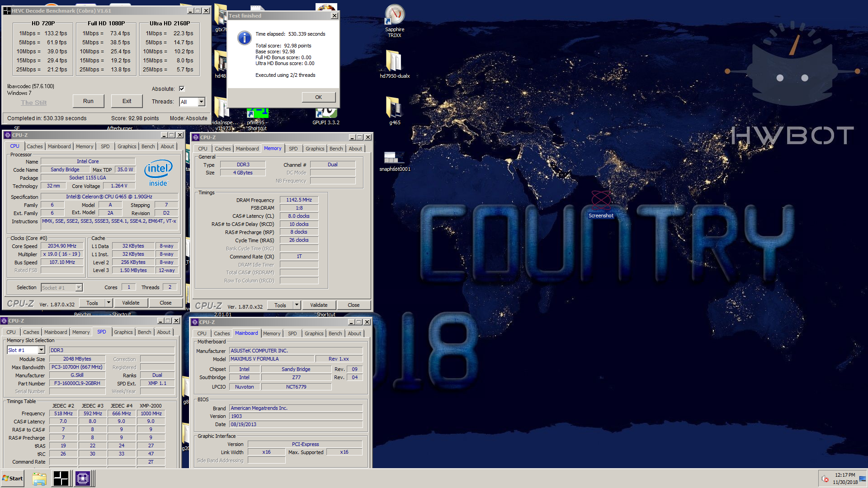Click Intel inside logo in CPU-Z
Screen dimensions: 868x488
pos(158,173)
